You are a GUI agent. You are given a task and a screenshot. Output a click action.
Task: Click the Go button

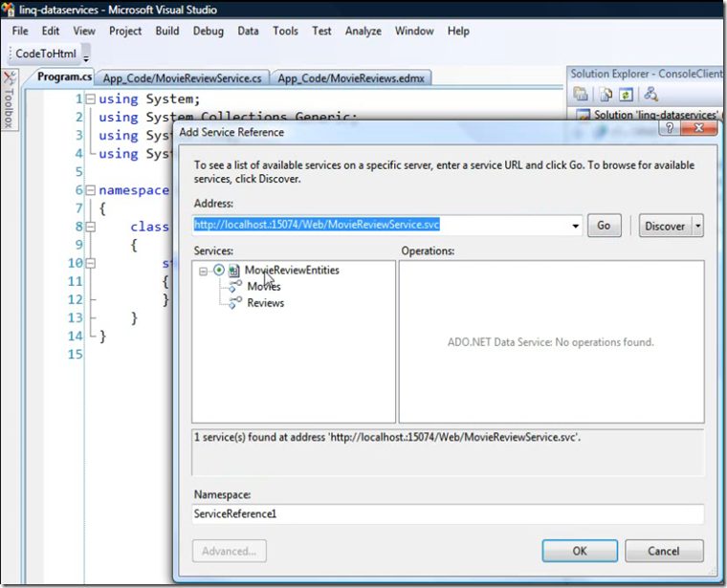tap(605, 226)
